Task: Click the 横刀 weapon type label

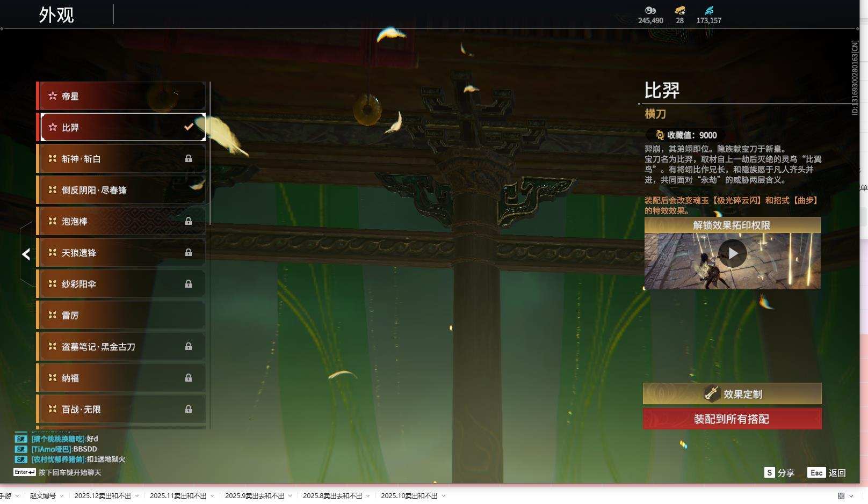Action: pos(655,114)
